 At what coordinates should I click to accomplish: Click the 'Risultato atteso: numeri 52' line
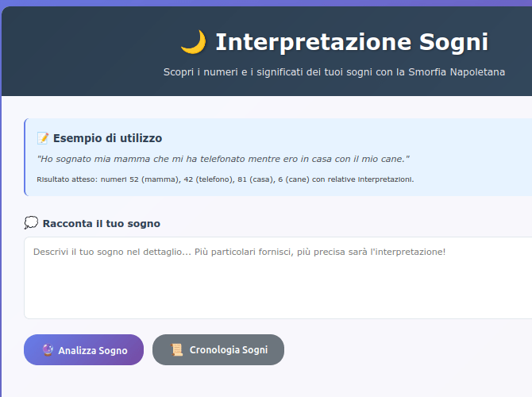(226, 179)
